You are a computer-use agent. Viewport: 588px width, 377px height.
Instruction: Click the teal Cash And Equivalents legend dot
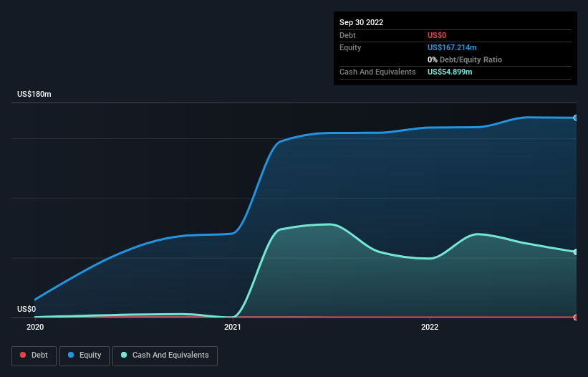point(124,355)
